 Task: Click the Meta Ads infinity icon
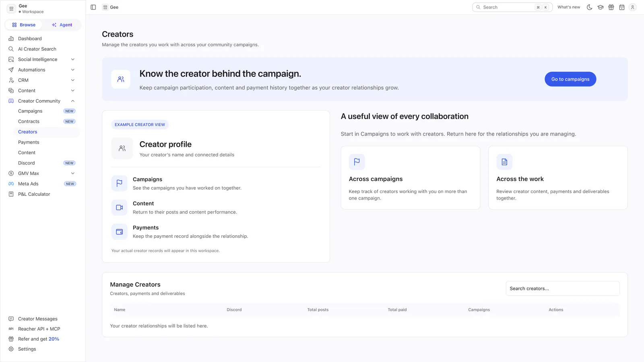coord(11,184)
